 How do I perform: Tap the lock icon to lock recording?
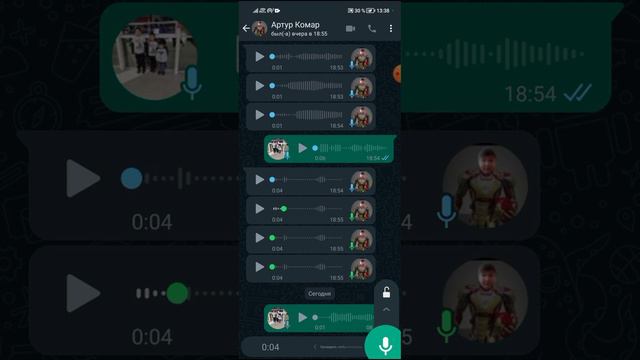386,292
